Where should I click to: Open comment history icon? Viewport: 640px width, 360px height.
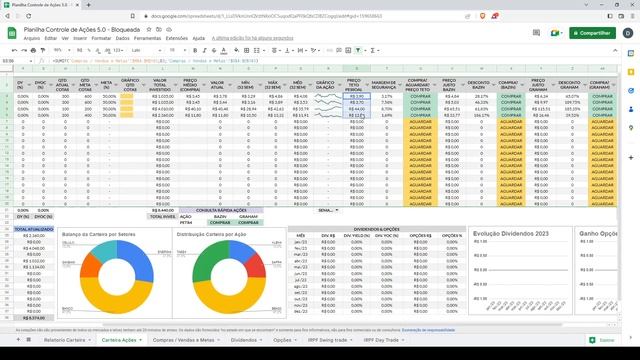[x=536, y=33]
